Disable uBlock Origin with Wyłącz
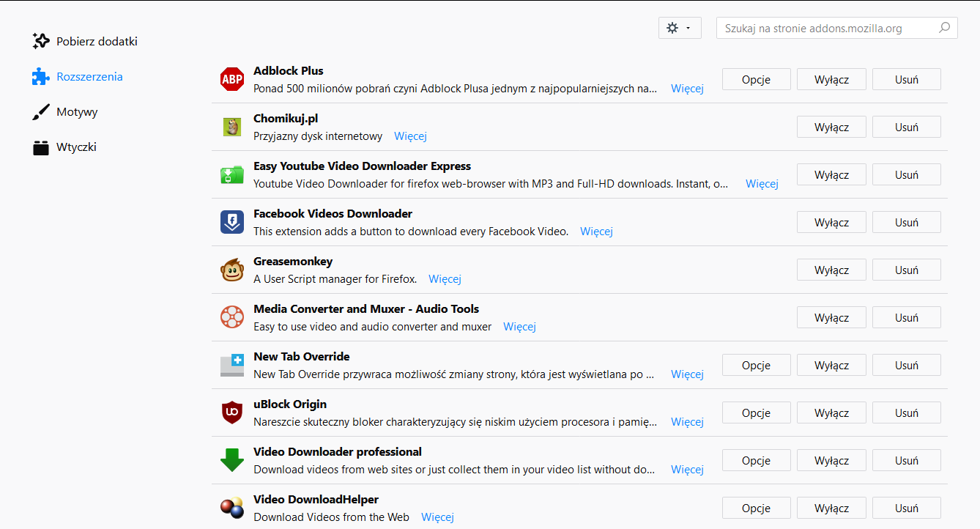 pyautogui.click(x=831, y=413)
